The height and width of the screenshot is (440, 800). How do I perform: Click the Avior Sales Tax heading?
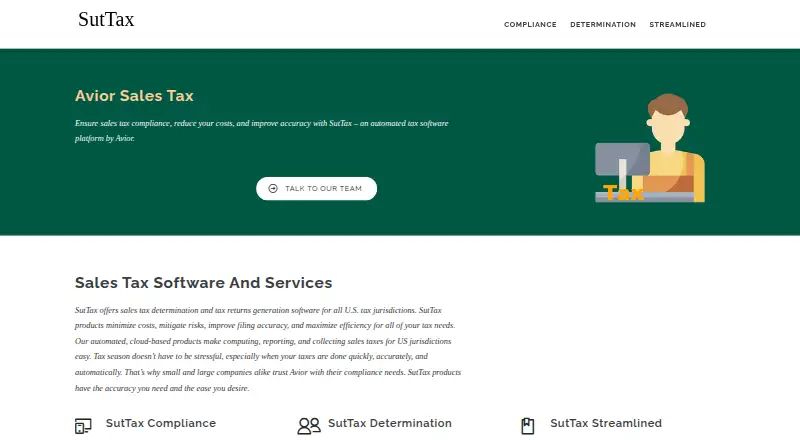(x=134, y=95)
